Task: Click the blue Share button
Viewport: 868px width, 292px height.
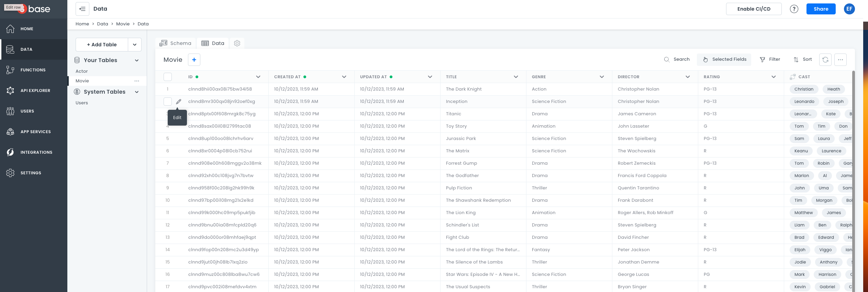Action: [821, 9]
